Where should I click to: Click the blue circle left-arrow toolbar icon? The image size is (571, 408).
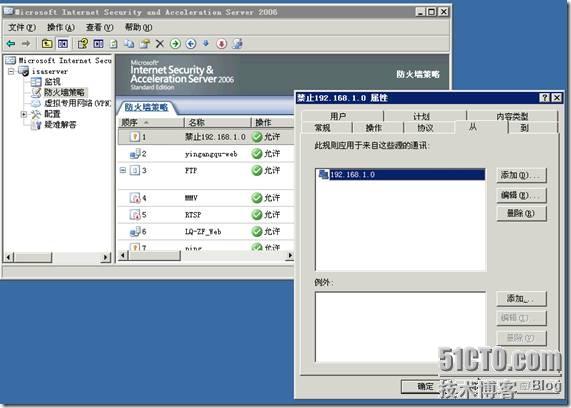191,44
